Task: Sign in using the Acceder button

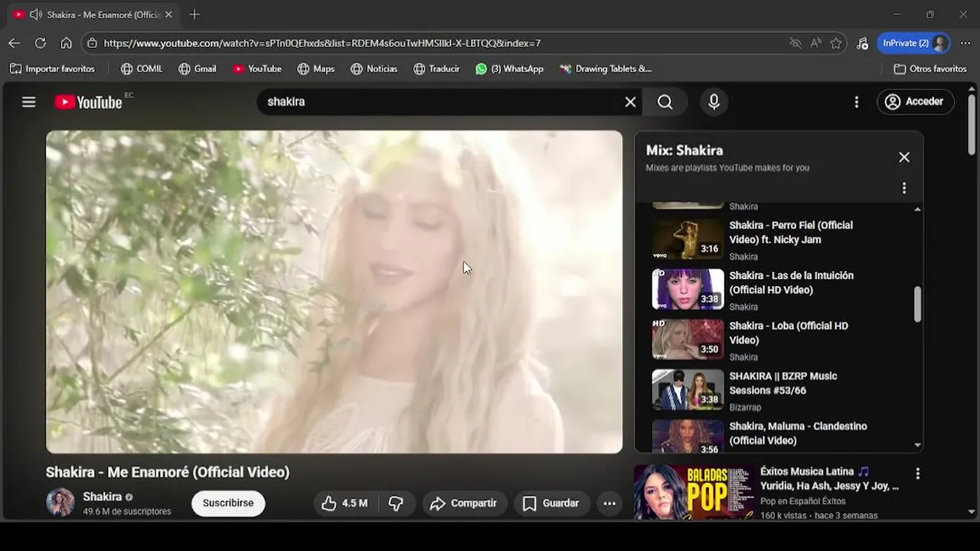Action: tap(915, 101)
